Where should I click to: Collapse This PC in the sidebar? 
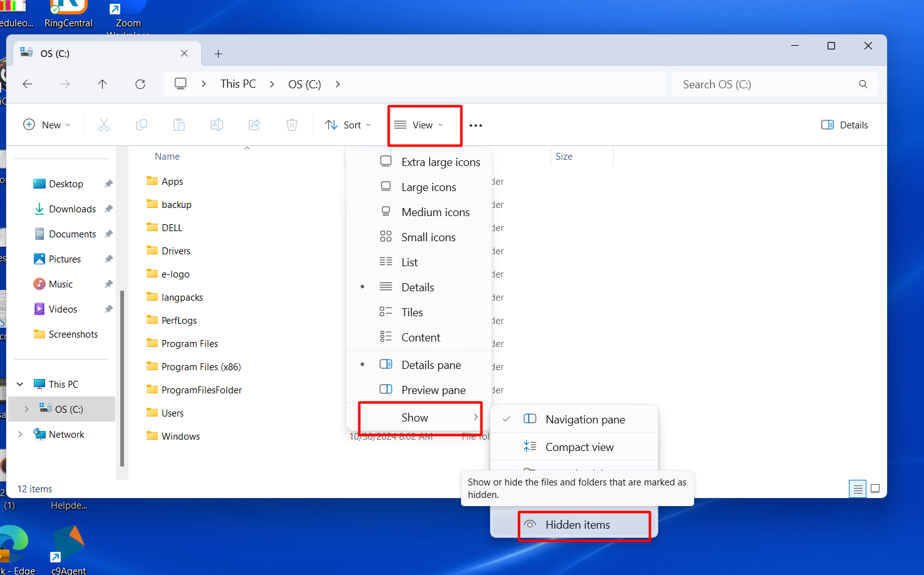click(19, 383)
